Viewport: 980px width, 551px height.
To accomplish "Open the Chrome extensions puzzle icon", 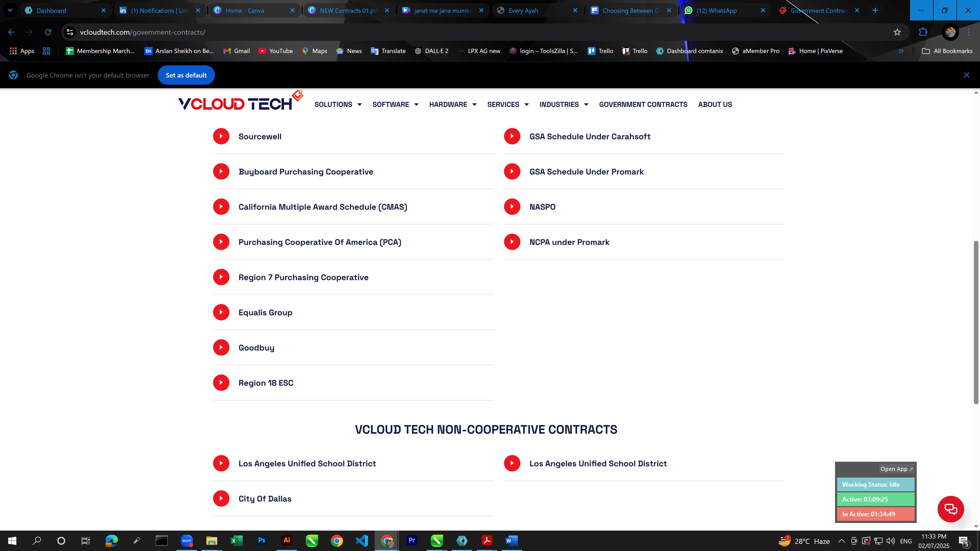I will pyautogui.click(x=923, y=32).
